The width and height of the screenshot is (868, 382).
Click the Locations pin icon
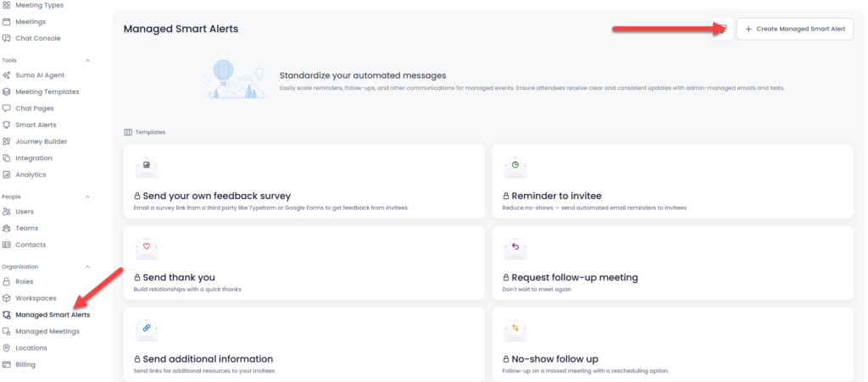(x=7, y=348)
